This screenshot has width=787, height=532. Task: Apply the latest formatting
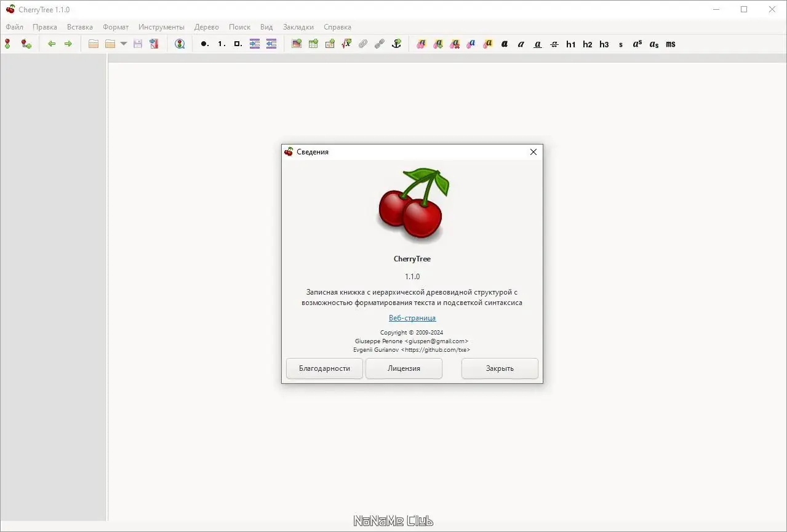(x=438, y=44)
